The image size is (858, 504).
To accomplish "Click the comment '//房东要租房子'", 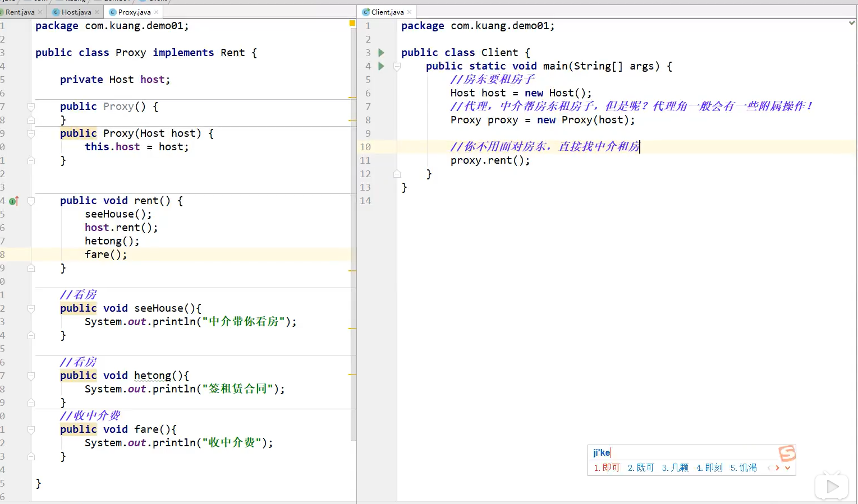I will 493,80.
